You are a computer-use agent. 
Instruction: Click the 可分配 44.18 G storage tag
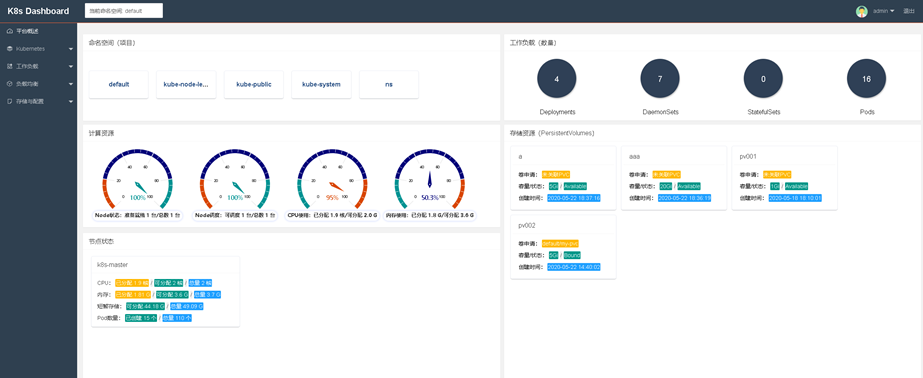pyautogui.click(x=145, y=306)
